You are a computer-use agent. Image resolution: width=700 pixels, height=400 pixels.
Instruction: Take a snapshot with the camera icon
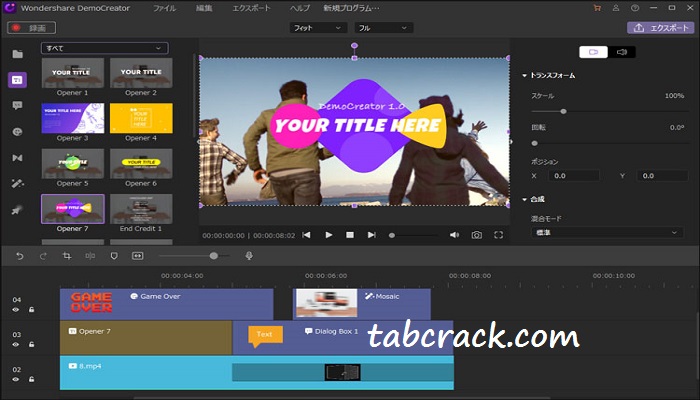[x=477, y=235]
